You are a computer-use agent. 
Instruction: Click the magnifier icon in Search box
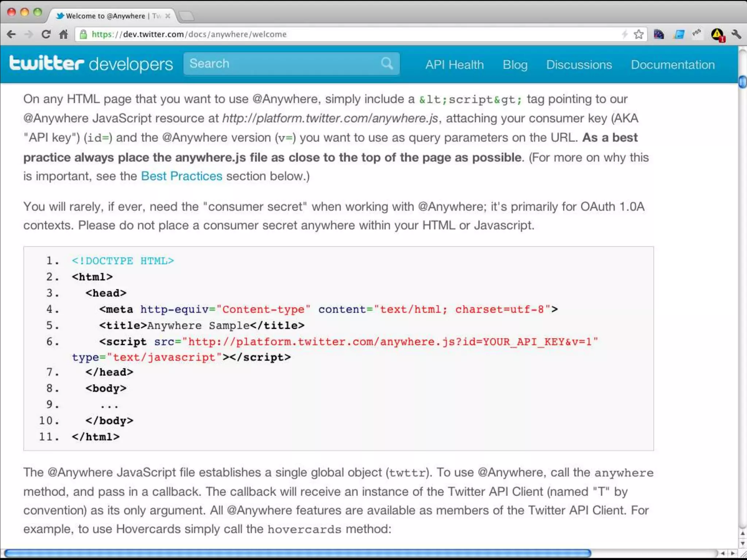click(387, 63)
